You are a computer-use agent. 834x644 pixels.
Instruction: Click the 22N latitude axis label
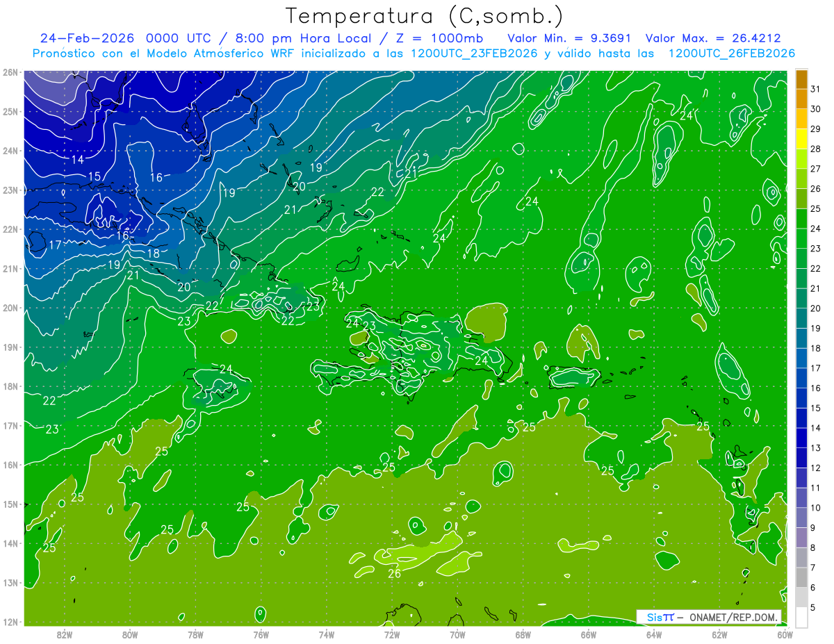click(x=10, y=229)
